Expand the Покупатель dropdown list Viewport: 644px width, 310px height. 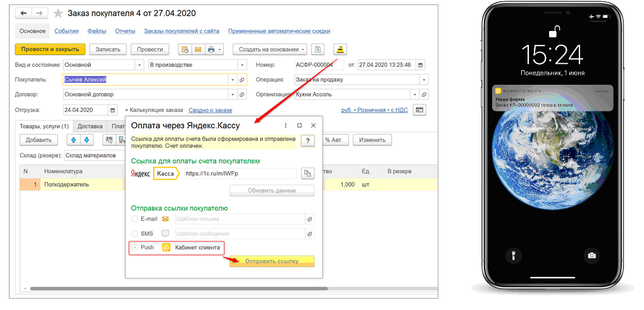click(x=233, y=80)
